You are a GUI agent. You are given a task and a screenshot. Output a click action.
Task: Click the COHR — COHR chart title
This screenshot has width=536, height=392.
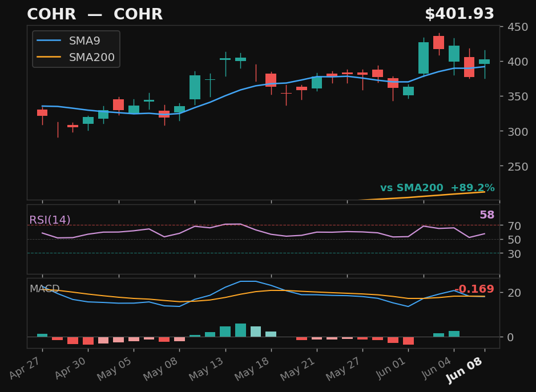pyautogui.click(x=95, y=14)
